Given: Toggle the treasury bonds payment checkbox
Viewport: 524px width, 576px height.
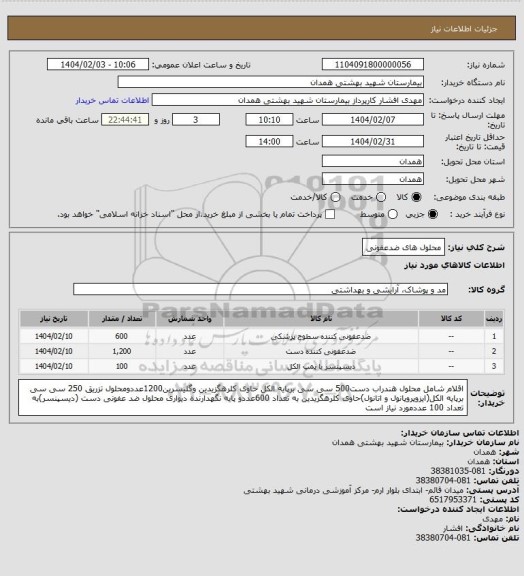Looking at the screenshot, I should coord(330,214).
